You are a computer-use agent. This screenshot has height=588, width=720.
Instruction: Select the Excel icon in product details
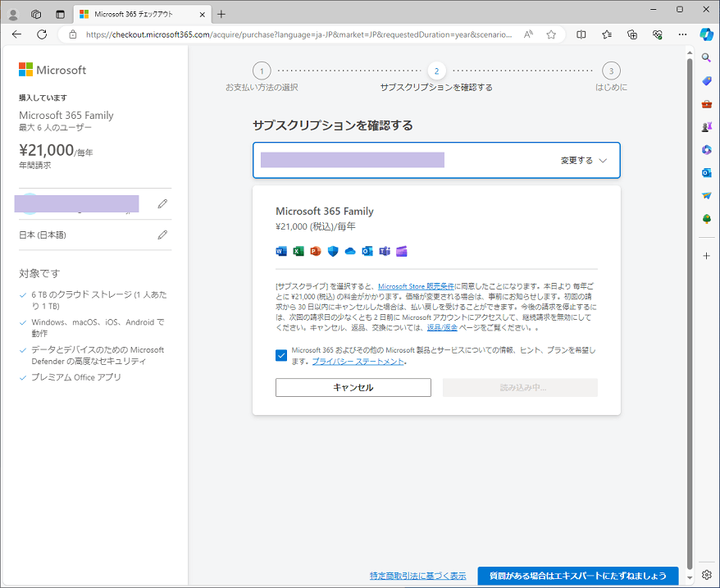pyautogui.click(x=298, y=251)
